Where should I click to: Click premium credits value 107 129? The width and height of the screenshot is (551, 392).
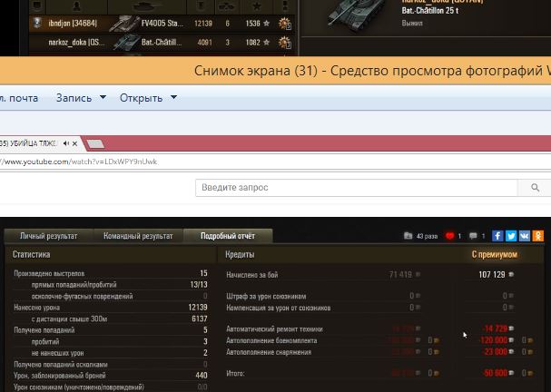coord(492,275)
